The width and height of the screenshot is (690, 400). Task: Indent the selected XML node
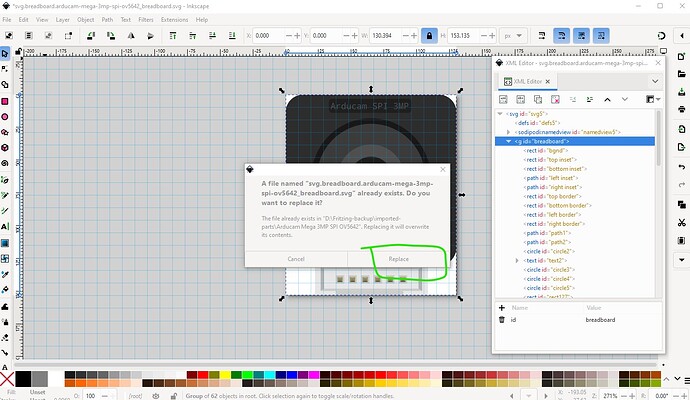(x=590, y=99)
